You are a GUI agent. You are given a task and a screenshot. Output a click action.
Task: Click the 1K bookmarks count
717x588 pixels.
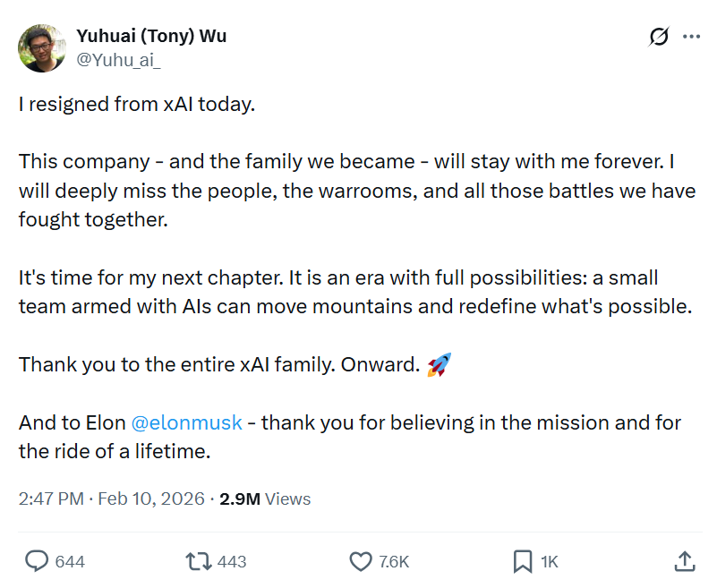click(x=550, y=562)
